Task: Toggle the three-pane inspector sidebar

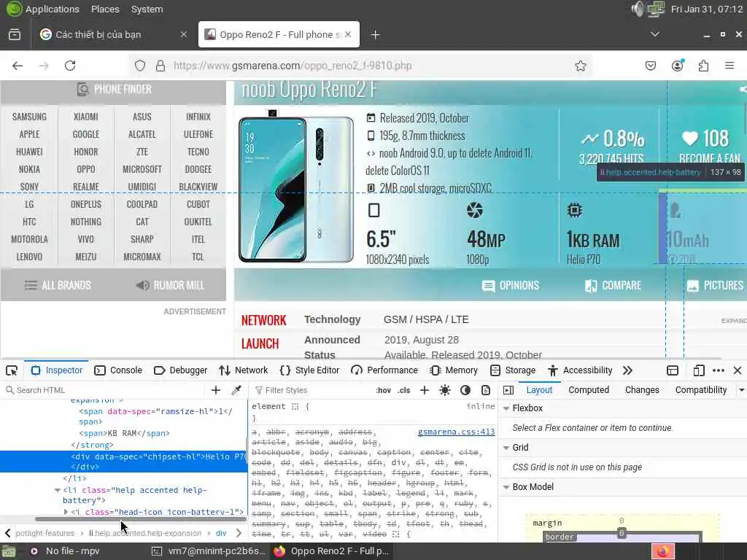Action: tap(508, 390)
